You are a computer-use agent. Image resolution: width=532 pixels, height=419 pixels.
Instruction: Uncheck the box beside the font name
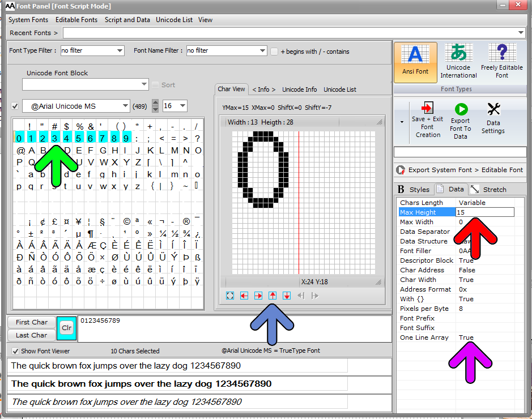(15, 106)
